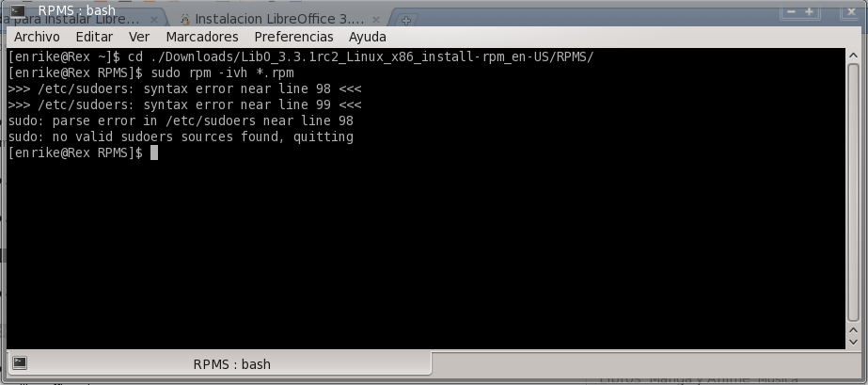Open a new browser tab with plus icon
This screenshot has width=868, height=385.
click(405, 20)
